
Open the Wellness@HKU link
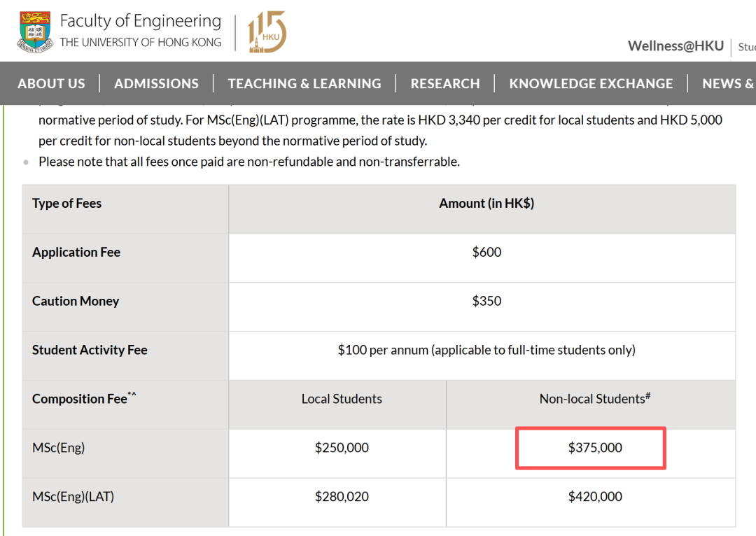click(675, 46)
